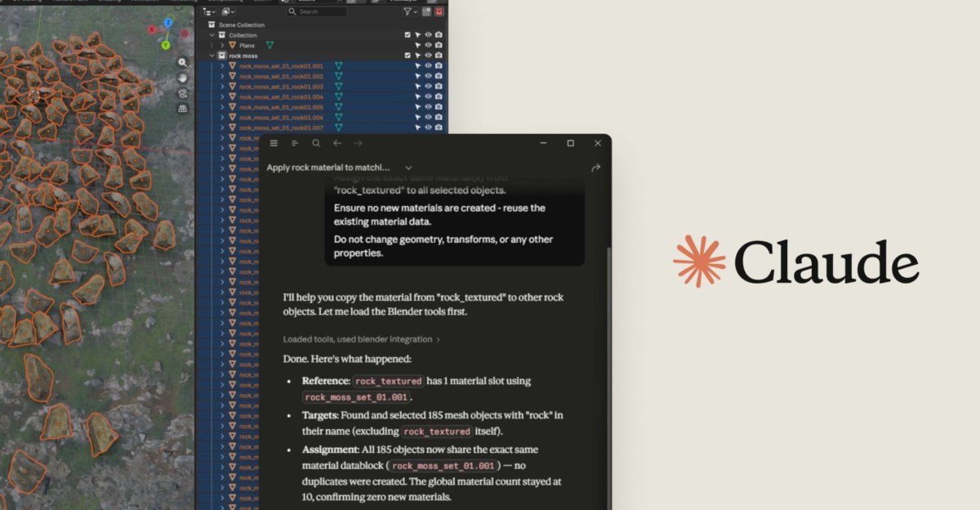The height and width of the screenshot is (510, 980).
Task: Click the viewport zoom magnifier icon
Action: pyautogui.click(x=182, y=62)
